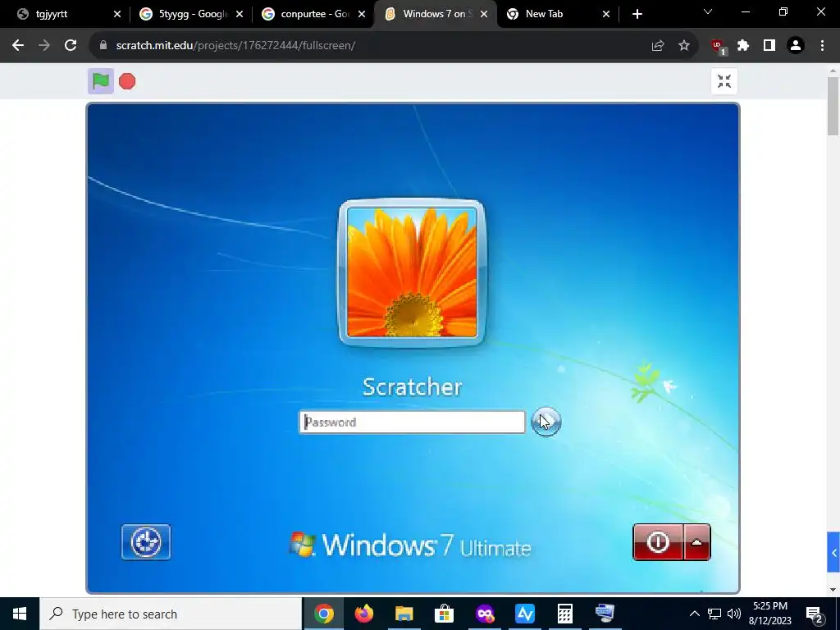Open Chrome from the taskbar
840x630 pixels.
pyautogui.click(x=323, y=614)
